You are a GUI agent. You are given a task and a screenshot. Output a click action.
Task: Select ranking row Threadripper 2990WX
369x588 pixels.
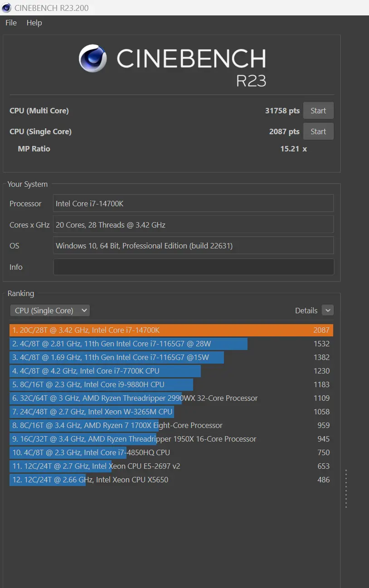pyautogui.click(x=171, y=398)
